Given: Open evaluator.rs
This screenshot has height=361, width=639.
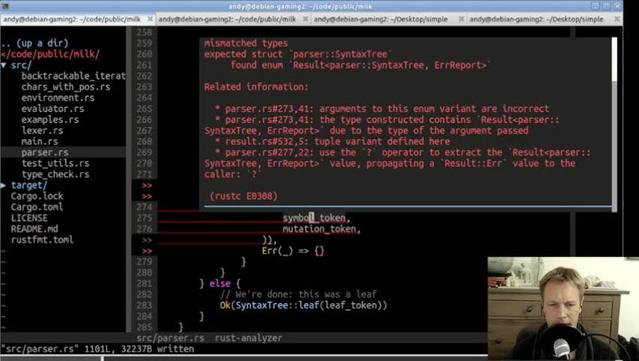Looking at the screenshot, I should [53, 109].
